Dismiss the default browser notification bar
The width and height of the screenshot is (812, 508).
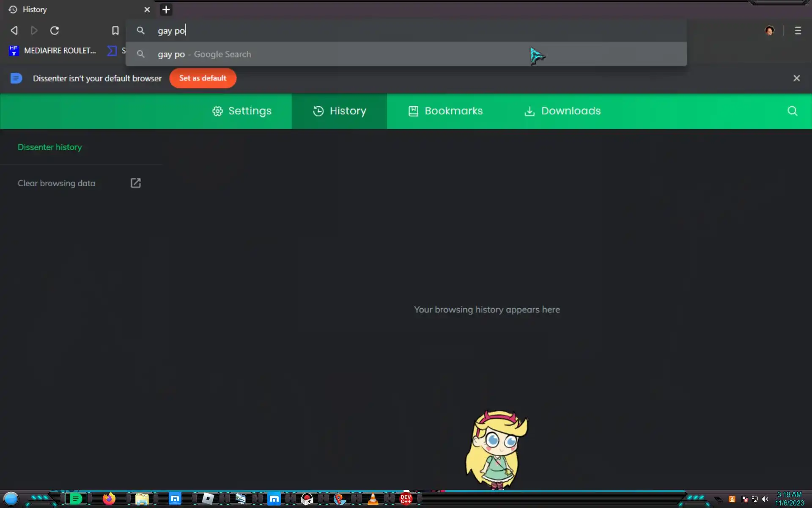(796, 78)
